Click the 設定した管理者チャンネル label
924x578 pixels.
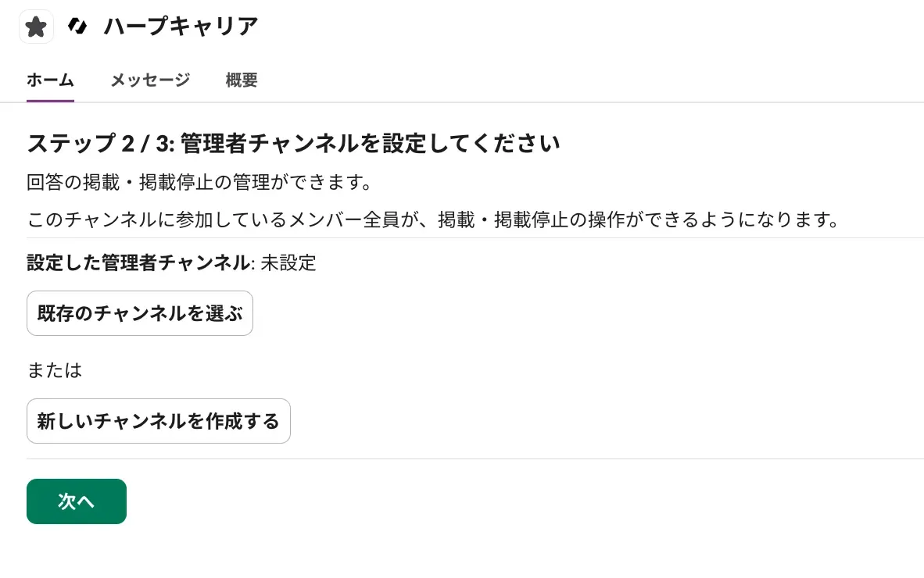pyautogui.click(x=138, y=263)
